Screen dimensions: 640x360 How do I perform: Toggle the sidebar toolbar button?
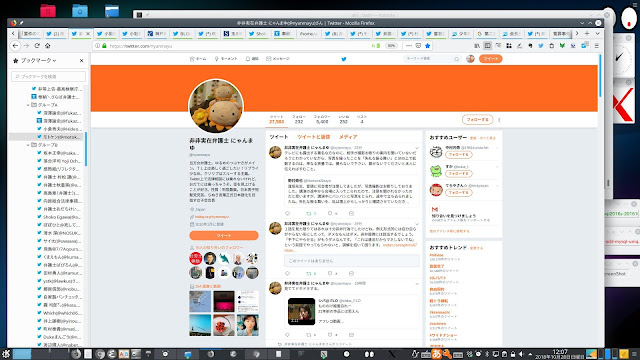tap(487, 46)
